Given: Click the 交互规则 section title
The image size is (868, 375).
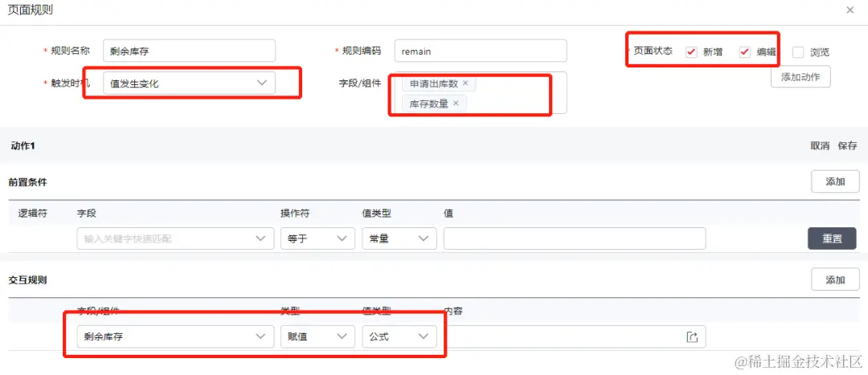Looking at the screenshot, I should coord(27,279).
